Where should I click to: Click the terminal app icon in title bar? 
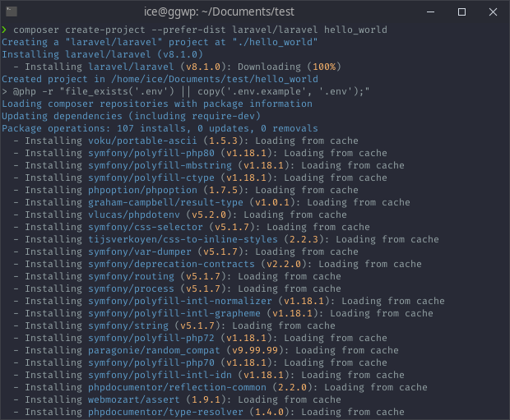(x=12, y=12)
